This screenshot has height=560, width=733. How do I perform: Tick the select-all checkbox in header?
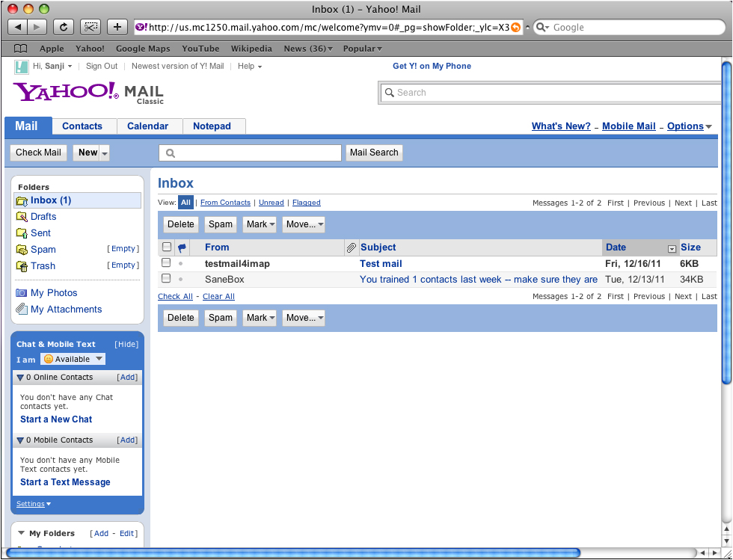pyautogui.click(x=166, y=247)
